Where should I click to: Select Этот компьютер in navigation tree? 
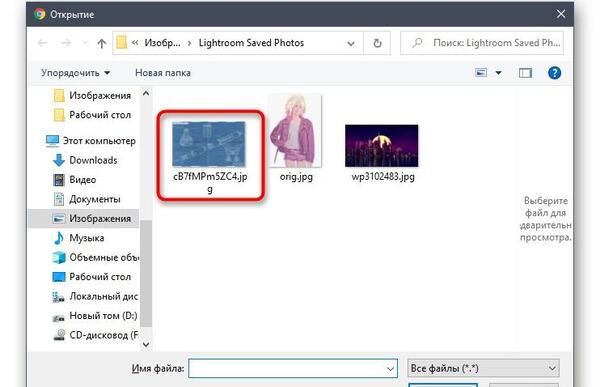tap(91, 141)
